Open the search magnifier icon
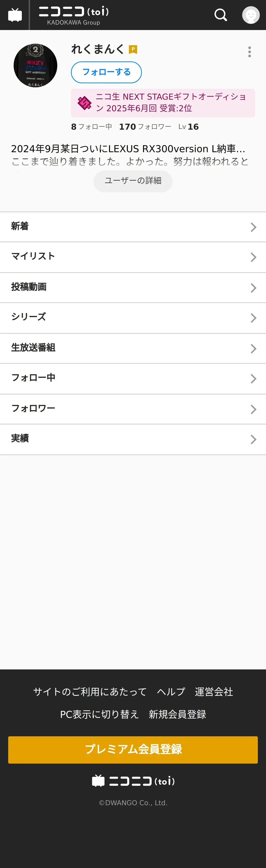The height and width of the screenshot is (868, 266). (x=221, y=15)
